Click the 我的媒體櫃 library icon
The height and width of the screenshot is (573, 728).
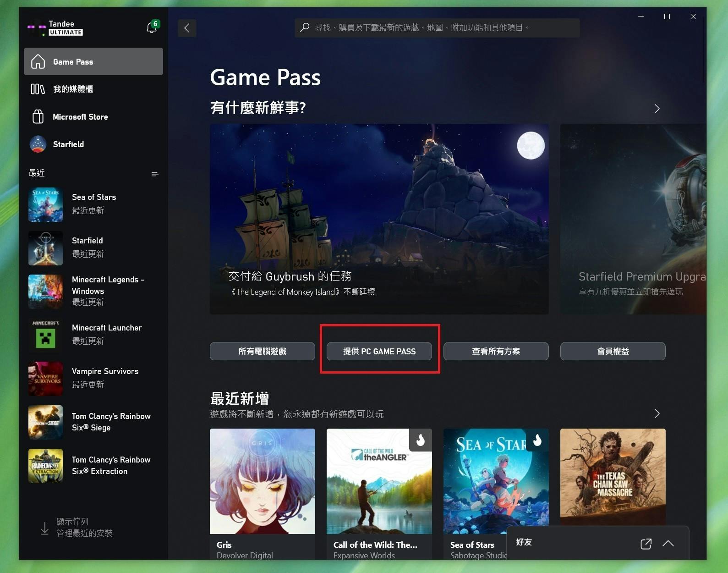tap(38, 89)
